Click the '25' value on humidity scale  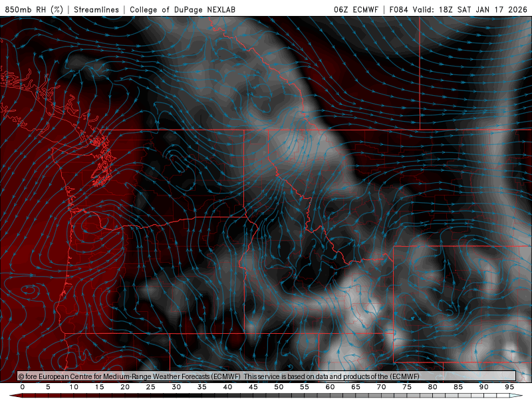pyautogui.click(x=151, y=387)
